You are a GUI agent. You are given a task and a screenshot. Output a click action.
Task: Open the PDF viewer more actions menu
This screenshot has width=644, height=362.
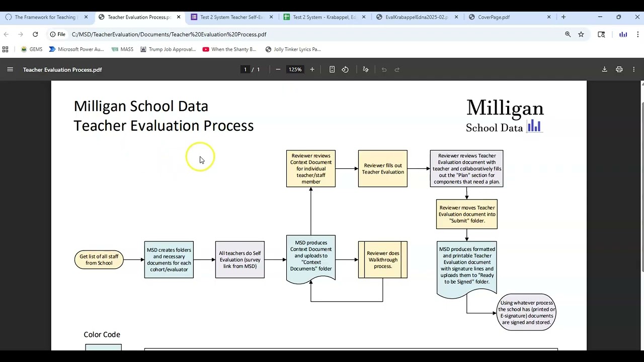pyautogui.click(x=634, y=69)
